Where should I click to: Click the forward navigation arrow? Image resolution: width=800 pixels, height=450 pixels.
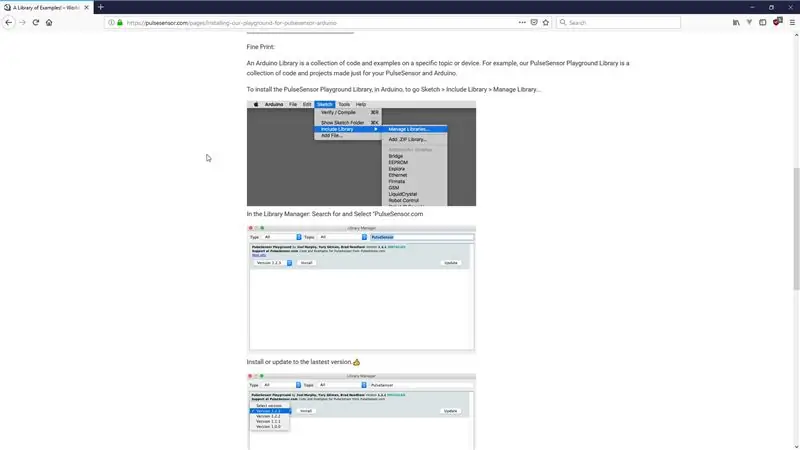pos(22,22)
